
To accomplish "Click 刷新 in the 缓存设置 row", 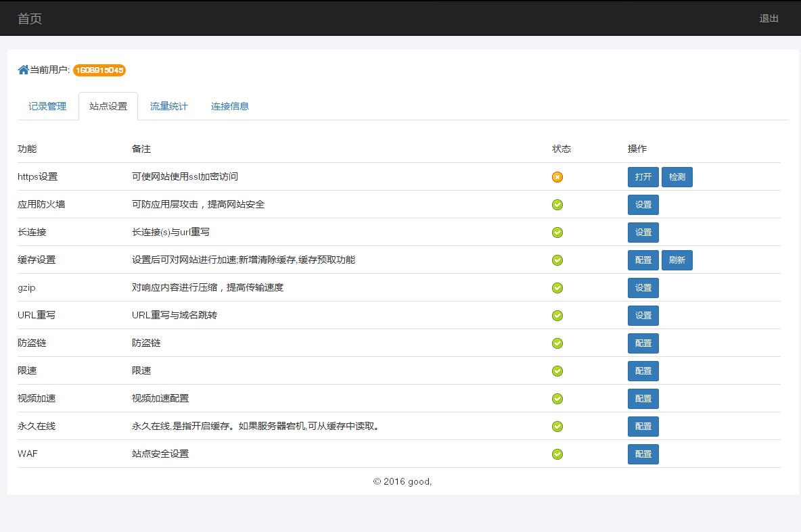I will coord(677,260).
